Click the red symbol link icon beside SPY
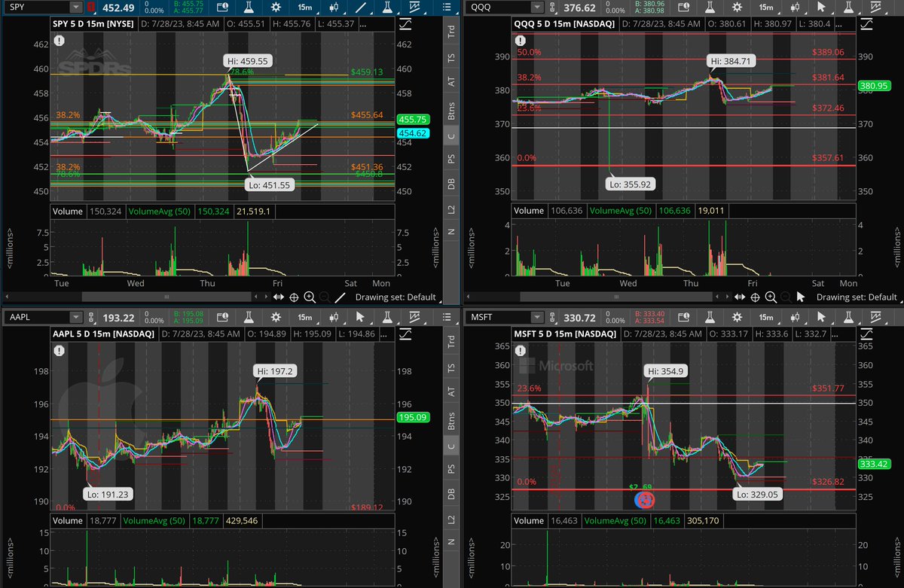Viewport: 904px width, 588px height. pos(92,8)
